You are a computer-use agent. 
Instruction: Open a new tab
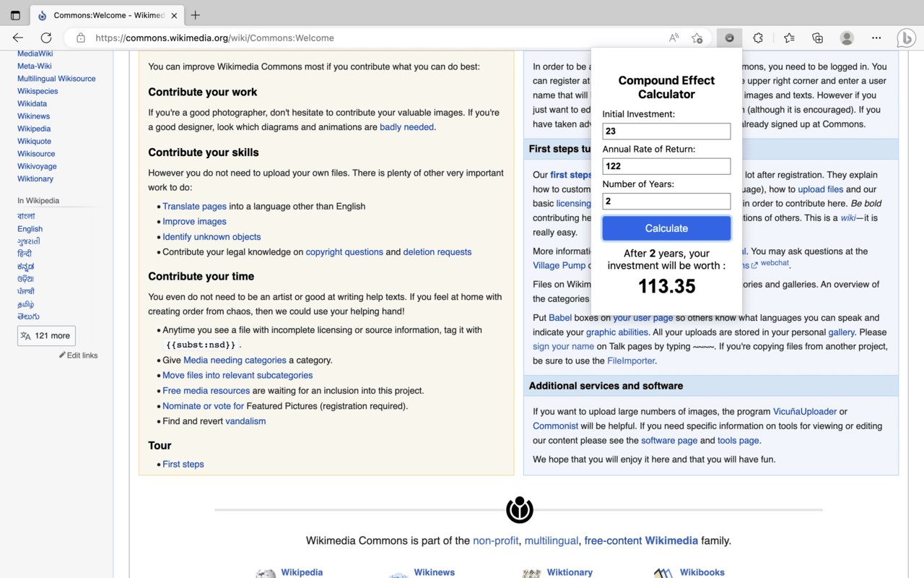195,15
